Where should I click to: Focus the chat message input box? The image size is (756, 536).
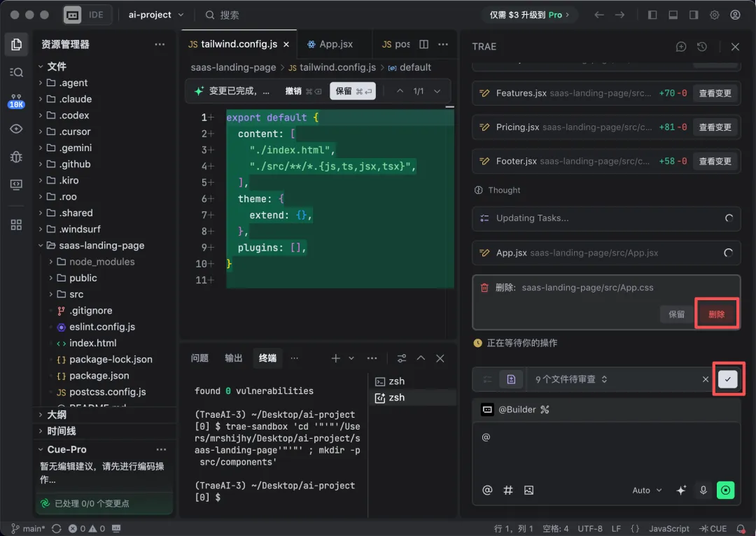click(606, 451)
